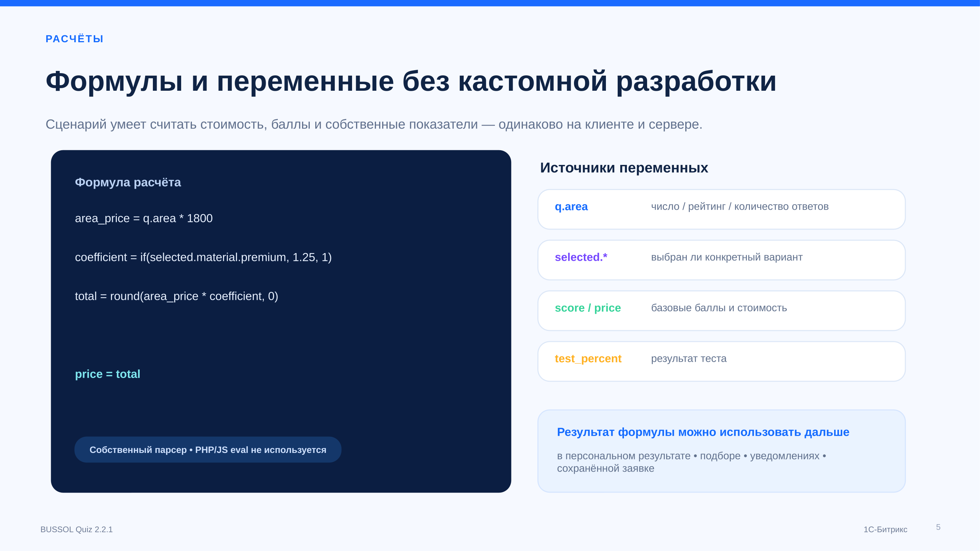The height and width of the screenshot is (551, 980).
Task: Click the title 'Формулы и переменные без кастомной разработки'
Action: [411, 82]
